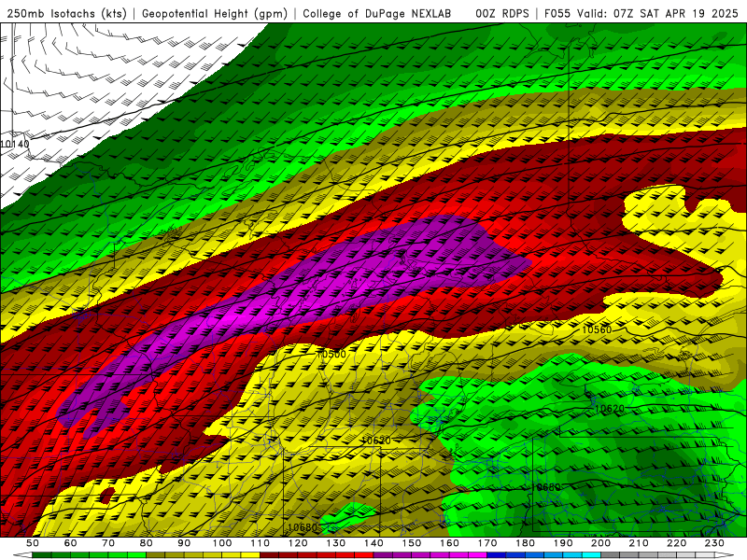Click the 180 tick label on color scale
Screen dimensions: 747x560
pyautogui.click(x=525, y=543)
